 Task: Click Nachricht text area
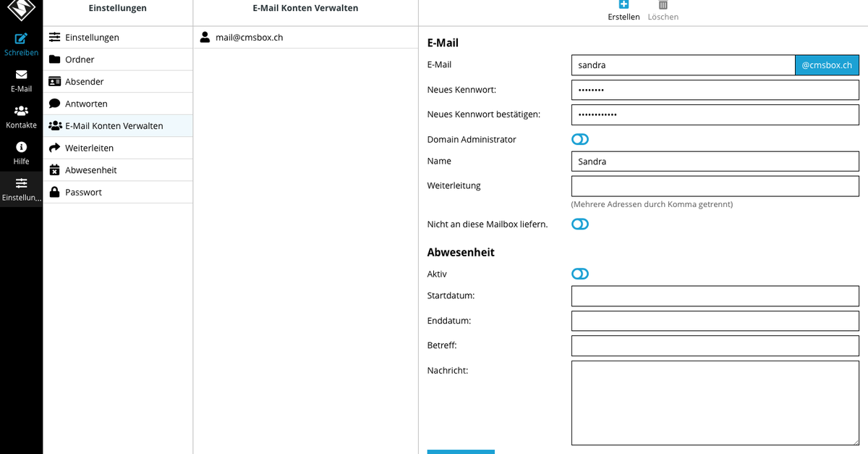coord(715,403)
